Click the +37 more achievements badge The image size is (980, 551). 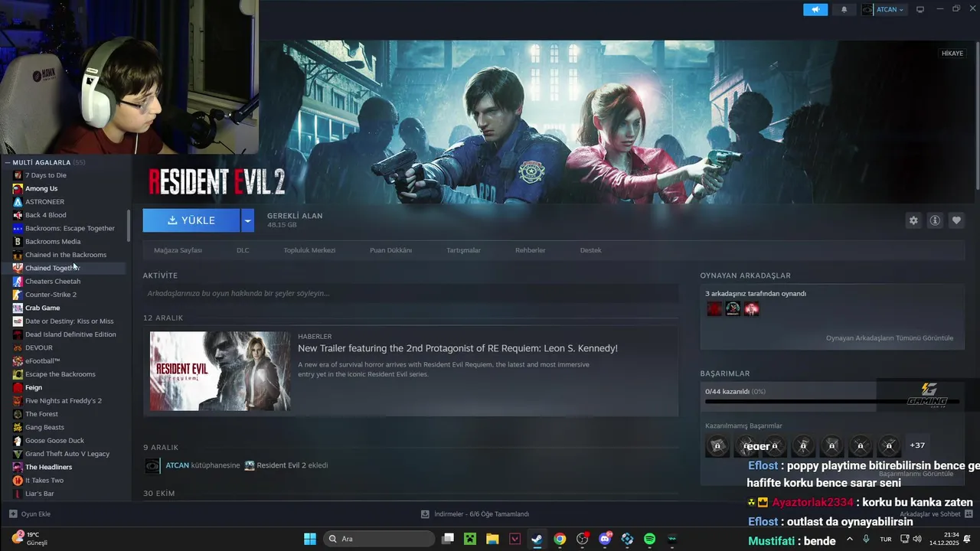pos(916,445)
